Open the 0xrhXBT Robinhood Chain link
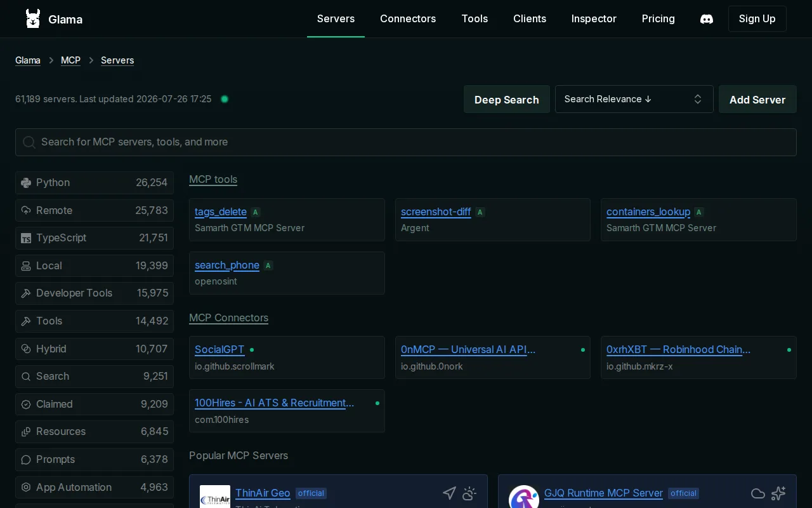 (678, 350)
